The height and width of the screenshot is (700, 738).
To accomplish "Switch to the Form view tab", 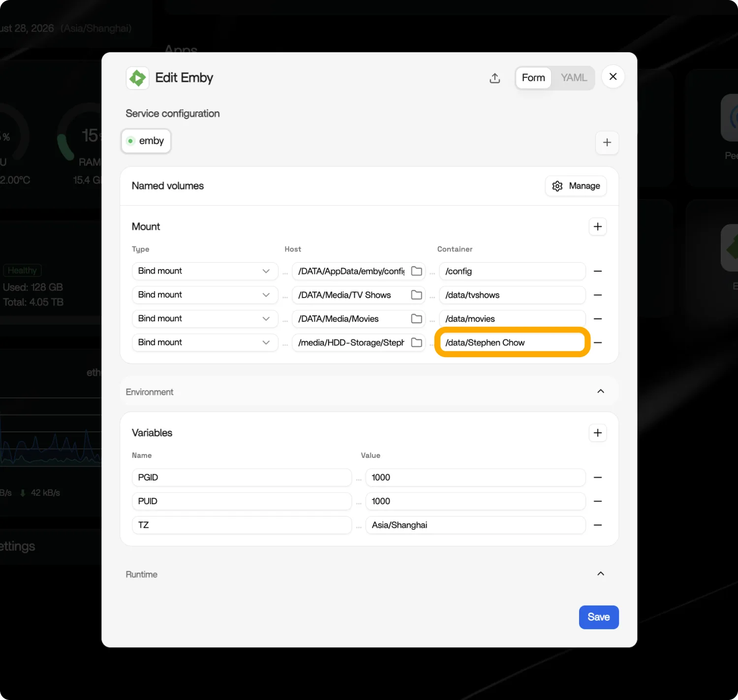I will pos(533,78).
